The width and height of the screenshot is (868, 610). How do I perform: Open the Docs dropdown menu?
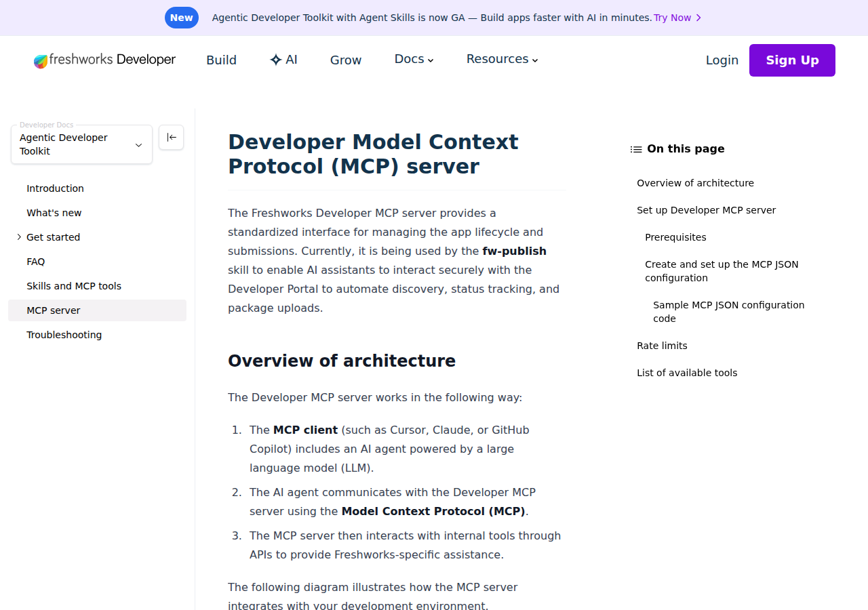click(414, 59)
